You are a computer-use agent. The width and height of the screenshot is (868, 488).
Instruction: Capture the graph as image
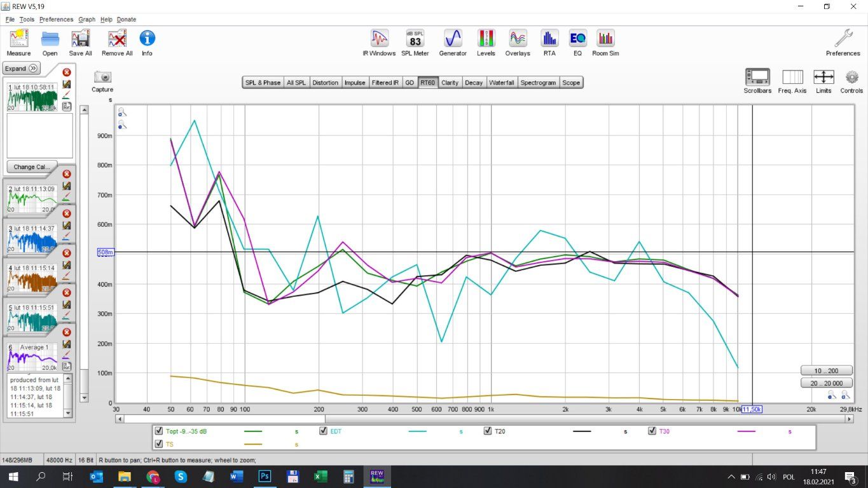pos(102,81)
